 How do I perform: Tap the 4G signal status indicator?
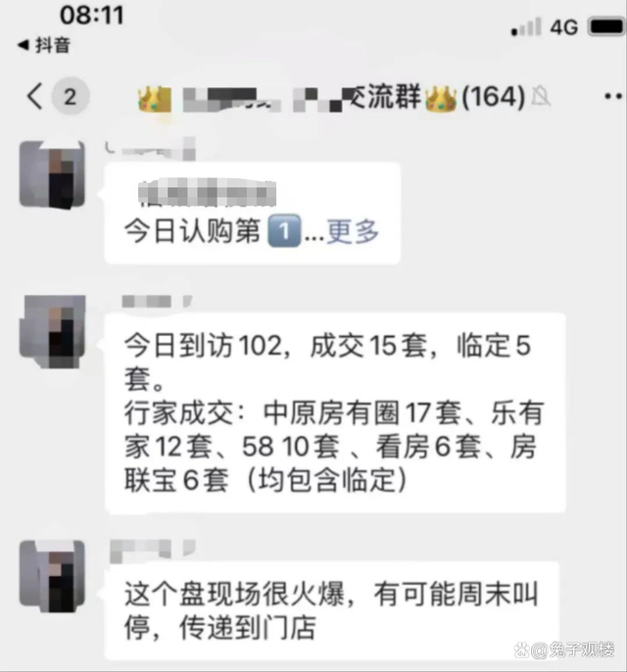(x=564, y=27)
